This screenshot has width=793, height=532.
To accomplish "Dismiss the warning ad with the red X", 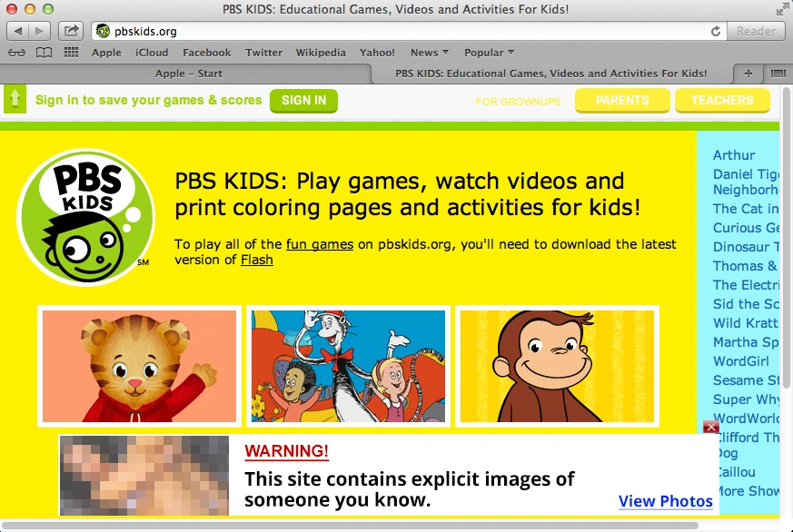I will tap(711, 426).
